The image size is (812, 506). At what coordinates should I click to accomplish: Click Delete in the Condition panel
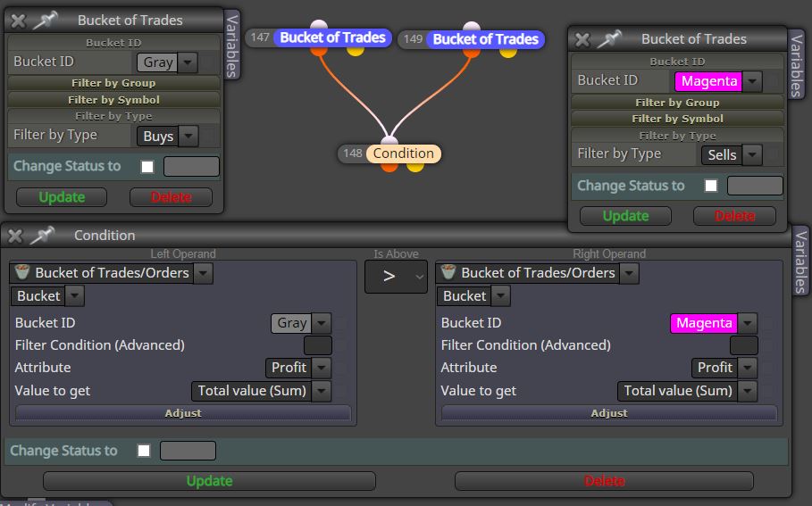pyautogui.click(x=604, y=481)
